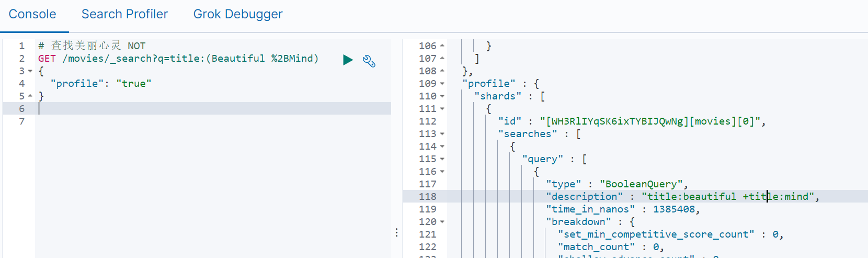Select line number 2 in editor gutter
The height and width of the screenshot is (258, 868).
tap(22, 59)
